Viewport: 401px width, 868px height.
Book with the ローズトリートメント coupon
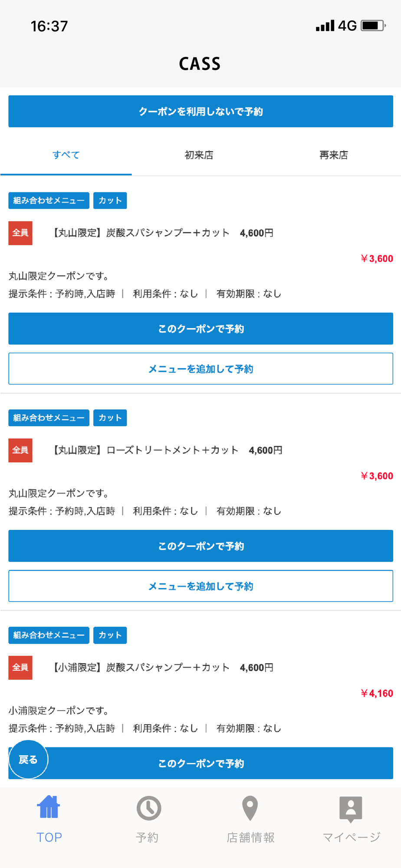200,546
